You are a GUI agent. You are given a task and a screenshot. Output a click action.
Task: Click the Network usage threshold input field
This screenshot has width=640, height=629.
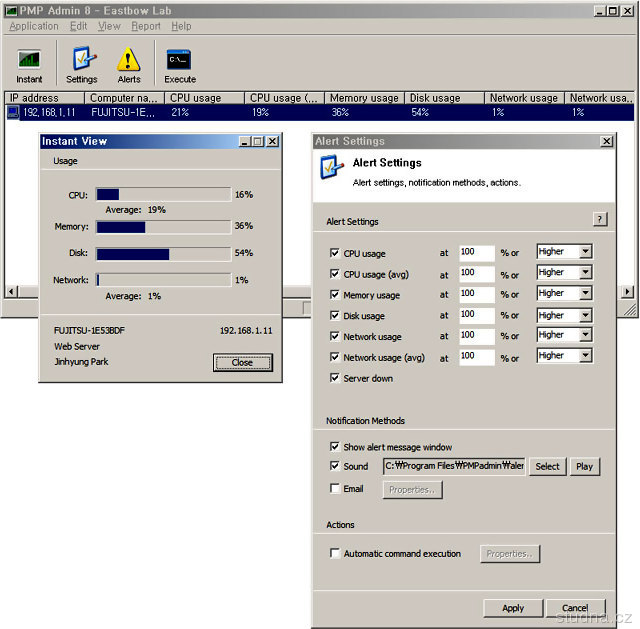pos(477,336)
